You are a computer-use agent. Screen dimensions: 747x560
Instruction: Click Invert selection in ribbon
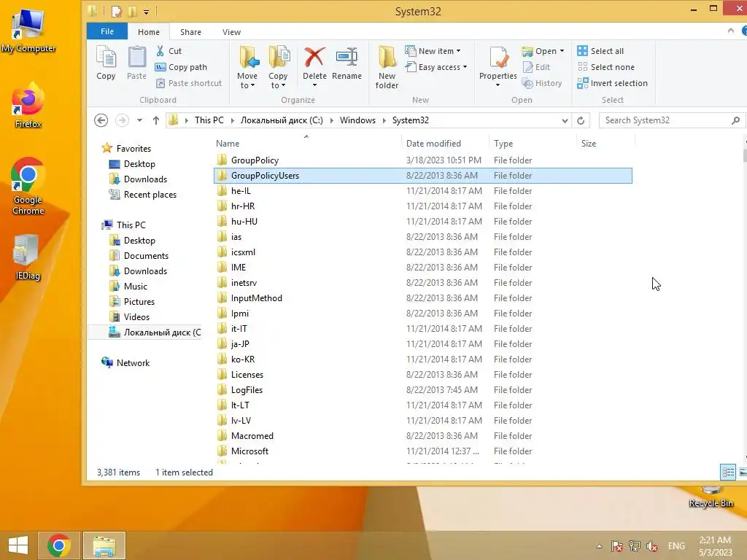[612, 83]
